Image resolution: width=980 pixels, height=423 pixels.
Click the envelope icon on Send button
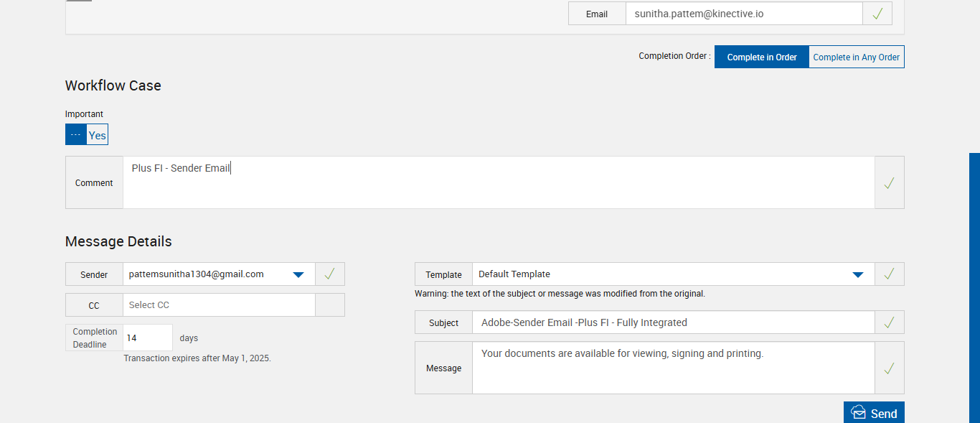858,413
